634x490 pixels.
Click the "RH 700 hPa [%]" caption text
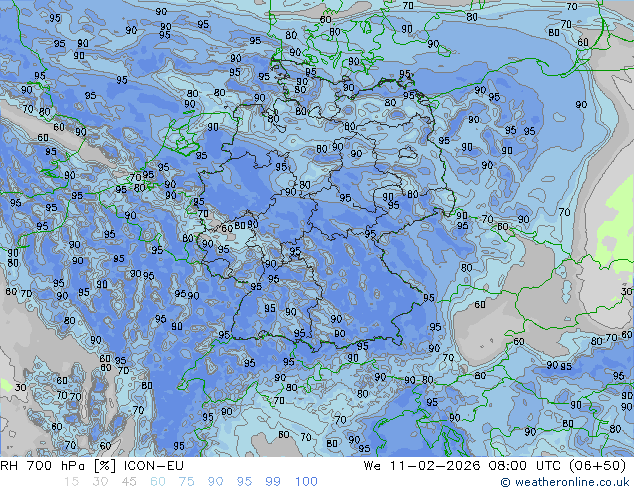(58, 466)
